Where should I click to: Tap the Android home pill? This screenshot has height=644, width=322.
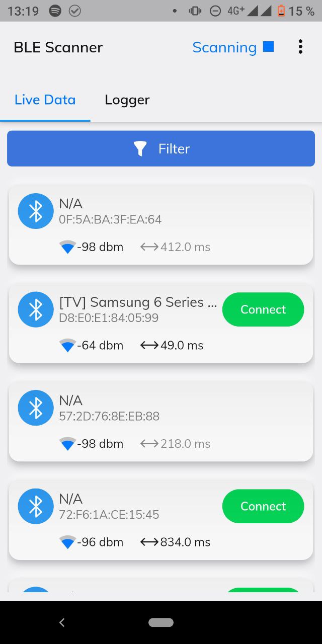(x=161, y=622)
